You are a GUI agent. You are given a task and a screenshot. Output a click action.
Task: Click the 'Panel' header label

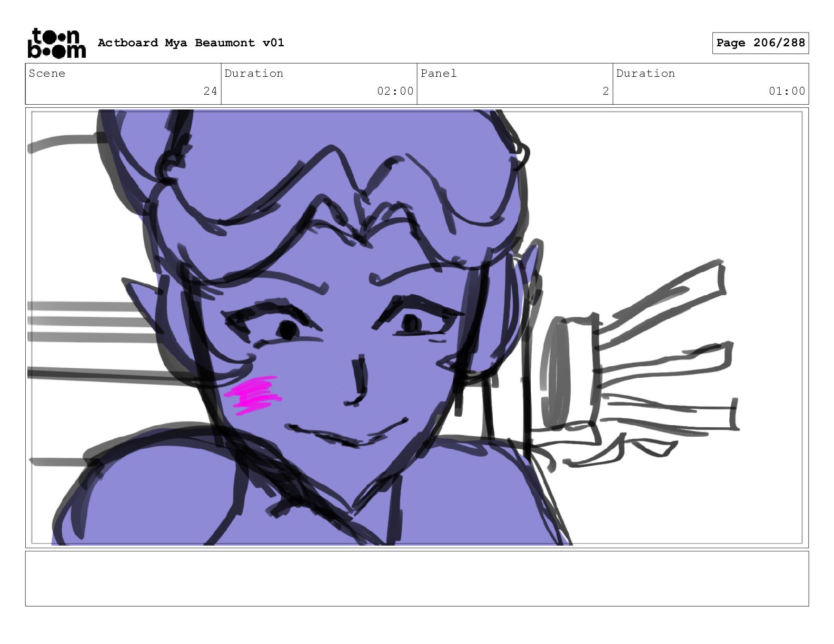[439, 73]
